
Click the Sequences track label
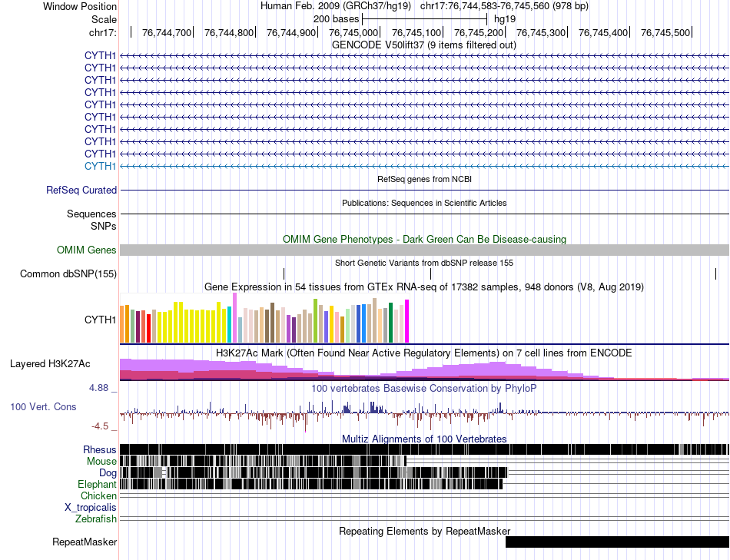tap(91, 214)
